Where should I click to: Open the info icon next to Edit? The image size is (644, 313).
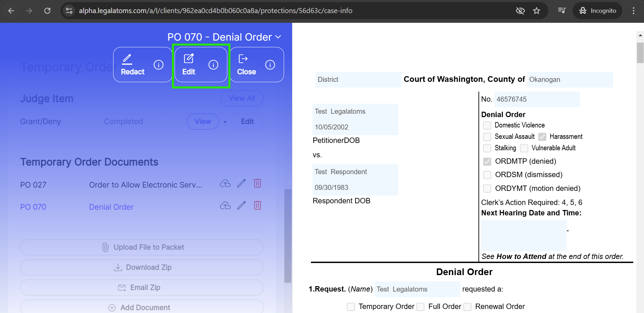213,64
